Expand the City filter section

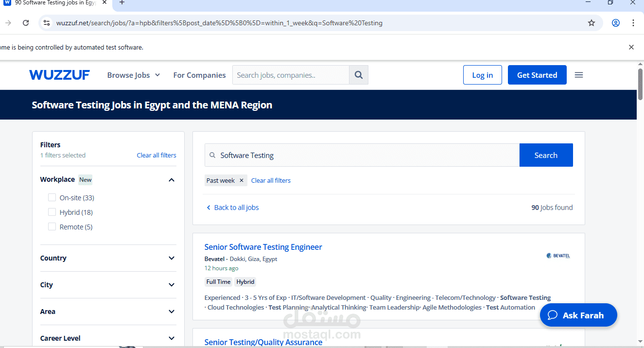(171, 285)
